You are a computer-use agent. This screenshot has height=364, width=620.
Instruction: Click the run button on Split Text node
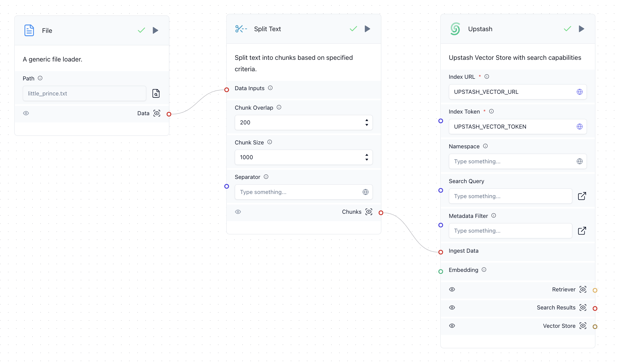[367, 29]
